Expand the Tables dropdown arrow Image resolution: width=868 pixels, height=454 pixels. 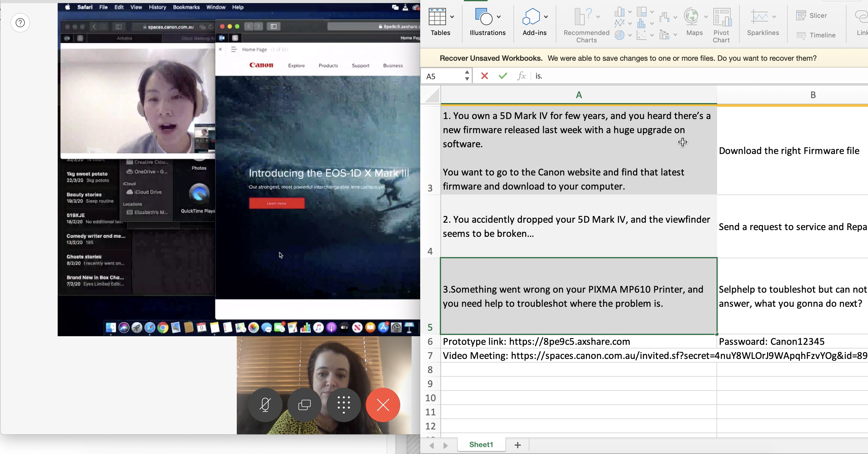point(452,17)
